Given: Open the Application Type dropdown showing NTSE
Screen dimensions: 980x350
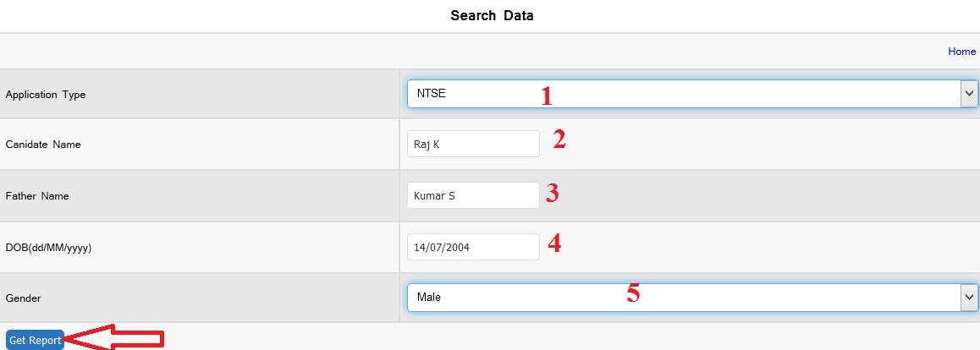Looking at the screenshot, I should click(x=682, y=94).
